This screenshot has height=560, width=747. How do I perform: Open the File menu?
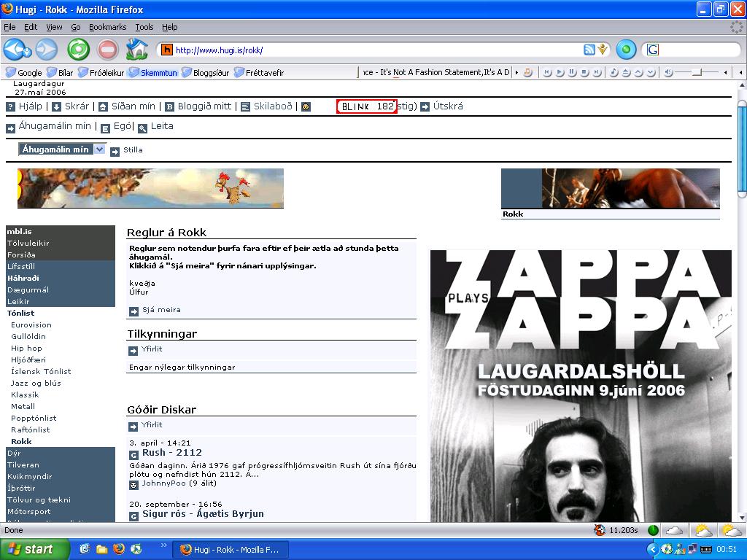(x=9, y=27)
